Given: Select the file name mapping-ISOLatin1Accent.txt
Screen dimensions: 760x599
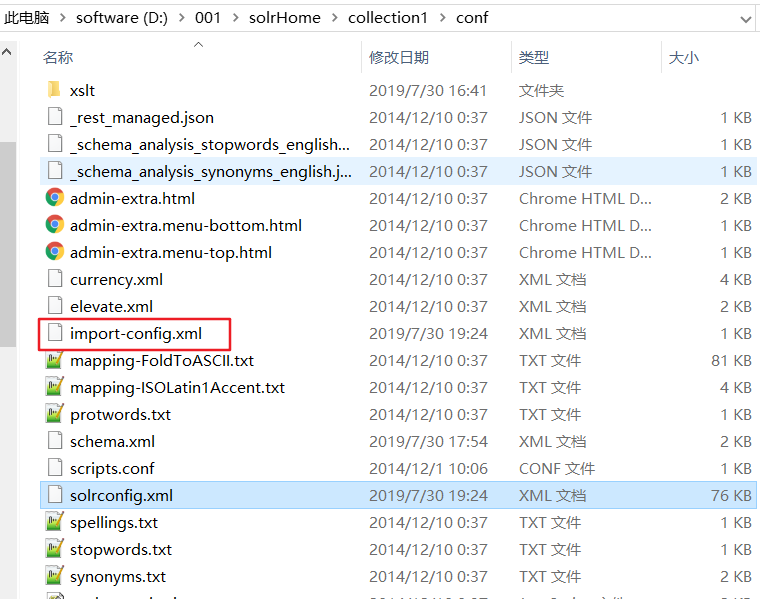Looking at the screenshot, I should click(177, 387).
